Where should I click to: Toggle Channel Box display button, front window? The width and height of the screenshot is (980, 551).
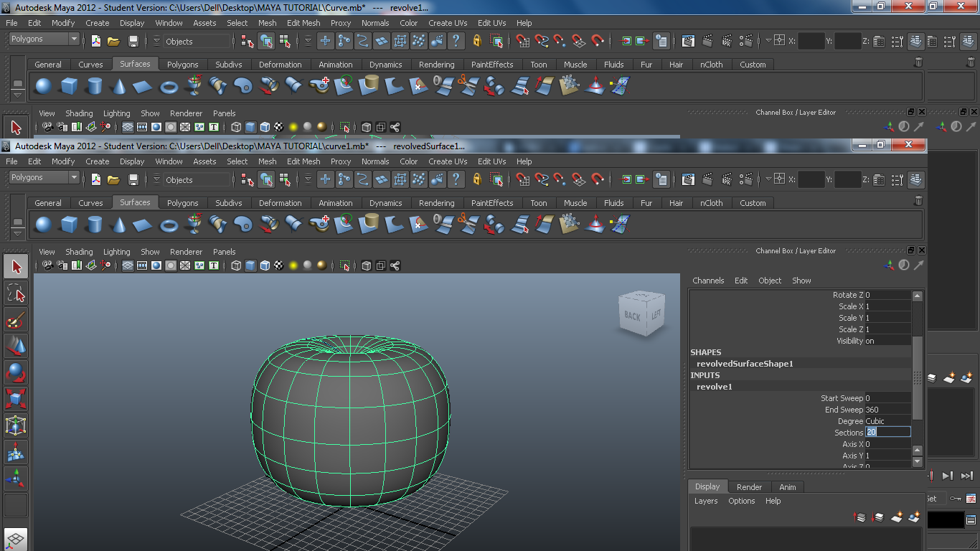click(x=915, y=179)
